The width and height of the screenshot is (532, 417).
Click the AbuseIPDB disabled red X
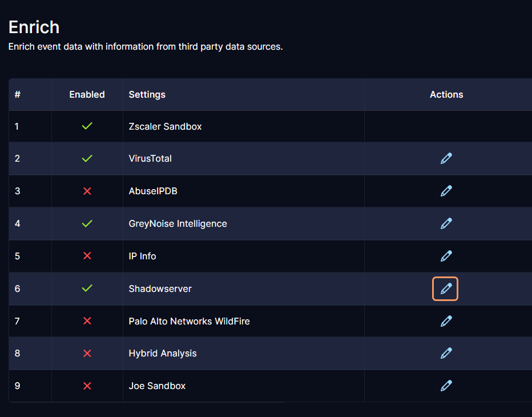pos(87,191)
